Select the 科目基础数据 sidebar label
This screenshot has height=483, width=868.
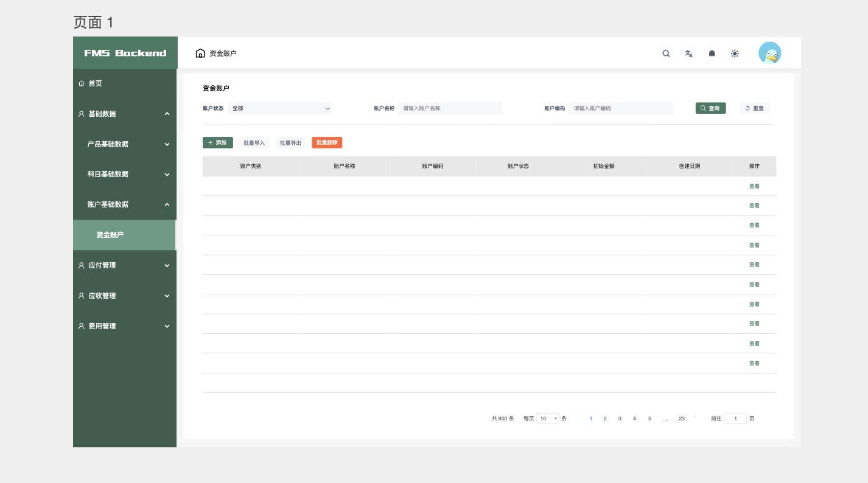[x=108, y=174]
